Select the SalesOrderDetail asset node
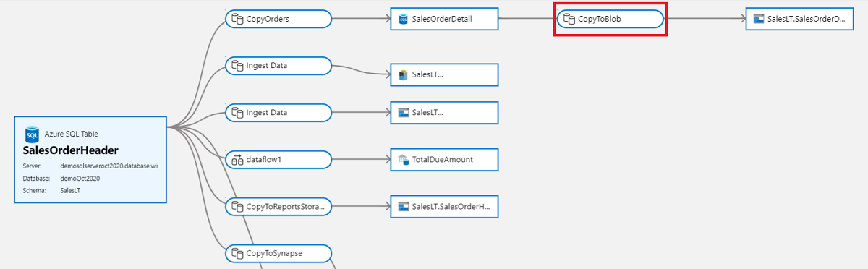The image size is (868, 269). point(444,20)
